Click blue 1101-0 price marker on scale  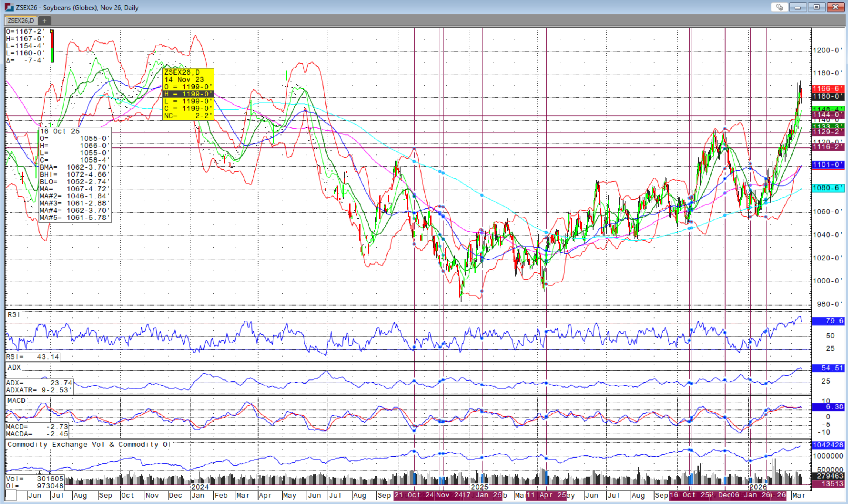tap(827, 165)
